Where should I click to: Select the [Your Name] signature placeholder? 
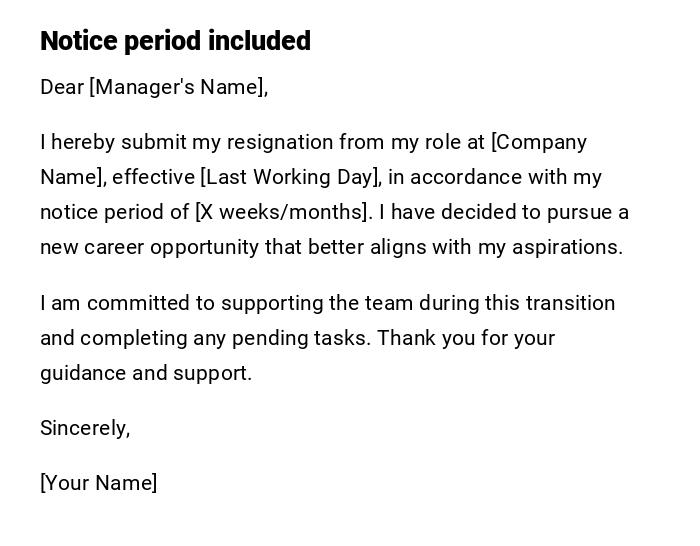(99, 483)
